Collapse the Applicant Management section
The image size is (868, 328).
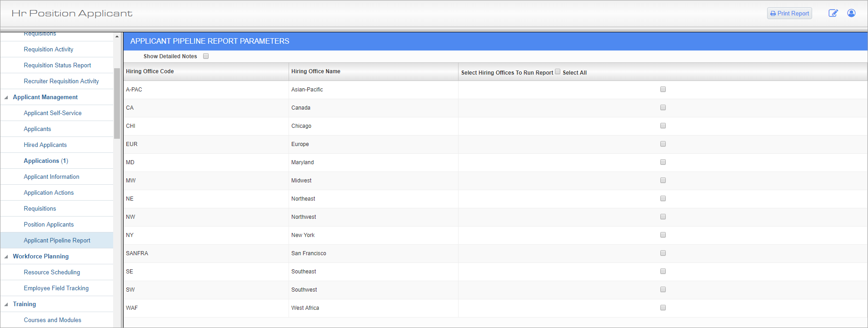click(x=6, y=97)
